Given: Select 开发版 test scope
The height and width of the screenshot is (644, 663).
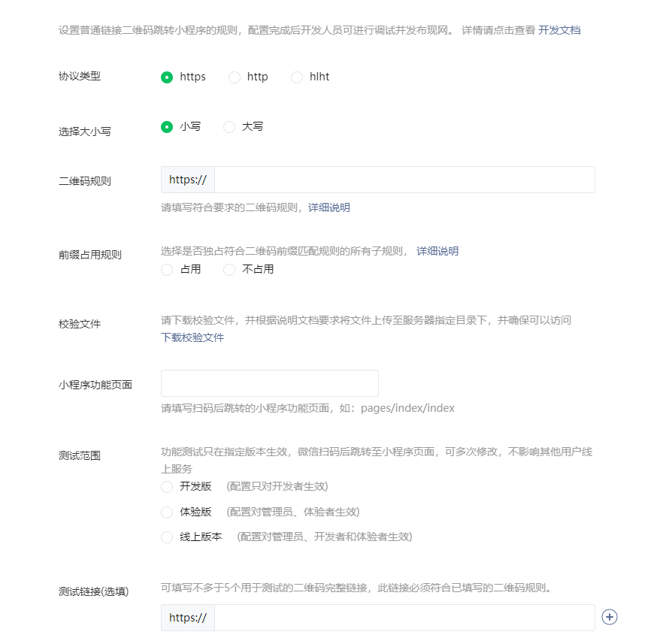Looking at the screenshot, I should point(167,487).
